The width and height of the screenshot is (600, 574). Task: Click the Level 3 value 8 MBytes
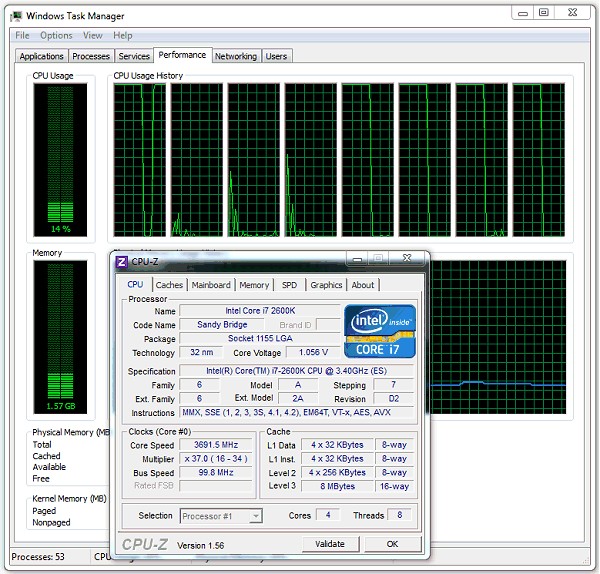tap(337, 486)
